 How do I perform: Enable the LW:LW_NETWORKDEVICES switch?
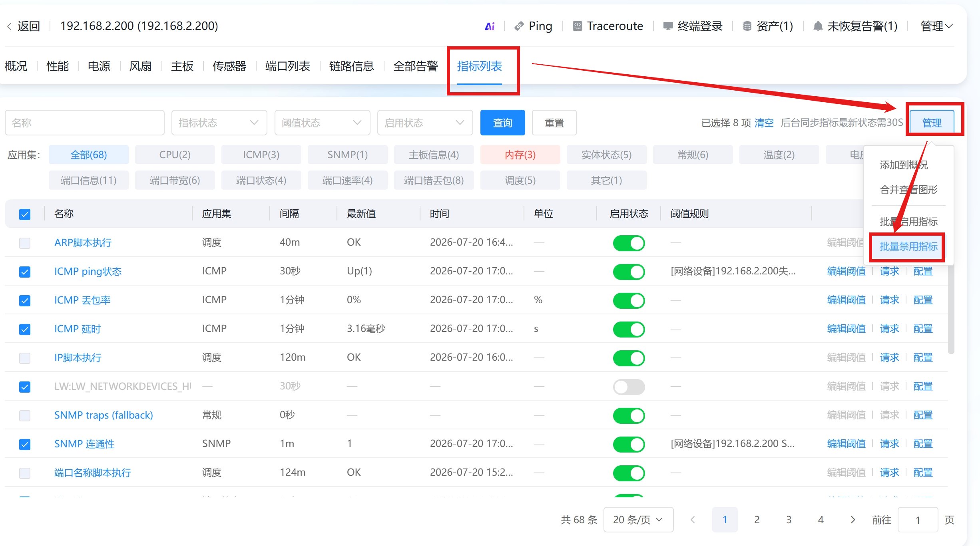(629, 387)
